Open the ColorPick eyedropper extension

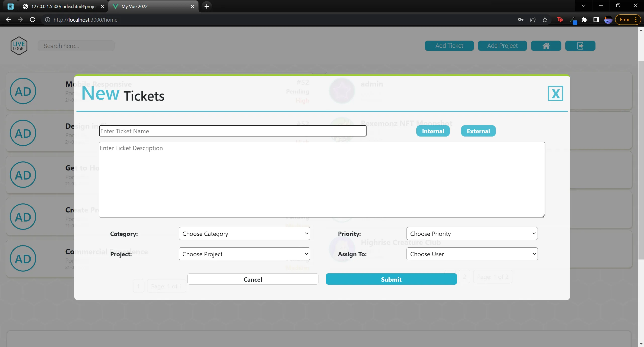pos(573,20)
